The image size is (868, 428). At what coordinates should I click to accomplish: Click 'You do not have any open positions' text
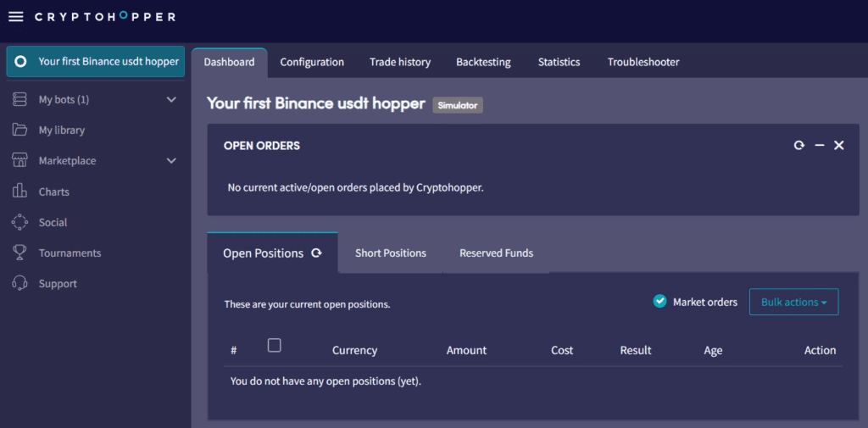pyautogui.click(x=325, y=381)
